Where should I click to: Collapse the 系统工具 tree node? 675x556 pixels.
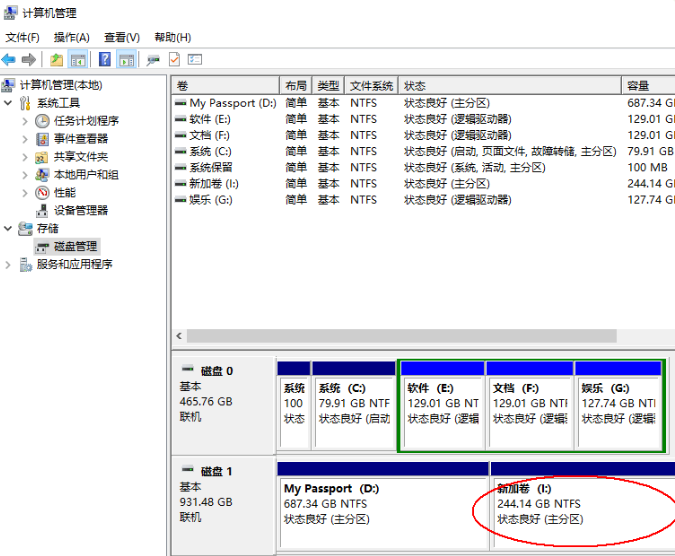pyautogui.click(x=9, y=103)
